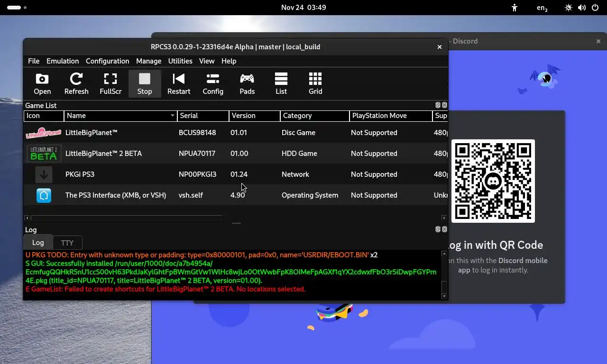The width and height of the screenshot is (607, 364).
Task: Open the system volume icon menu
Action: [582, 8]
